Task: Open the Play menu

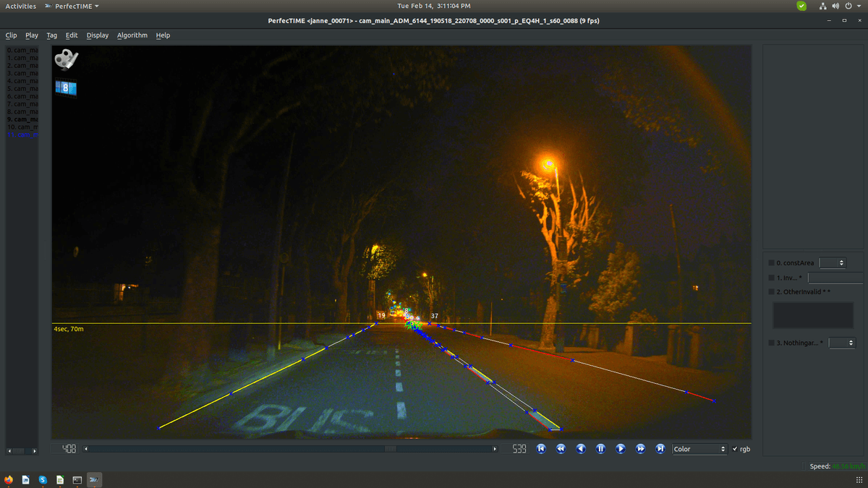Action: tap(32, 35)
